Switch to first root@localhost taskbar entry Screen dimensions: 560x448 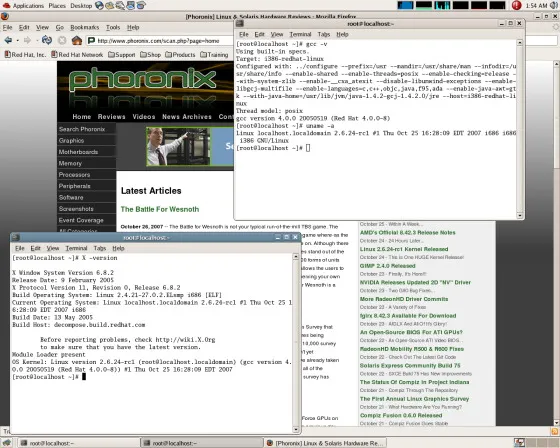[x=79, y=443]
